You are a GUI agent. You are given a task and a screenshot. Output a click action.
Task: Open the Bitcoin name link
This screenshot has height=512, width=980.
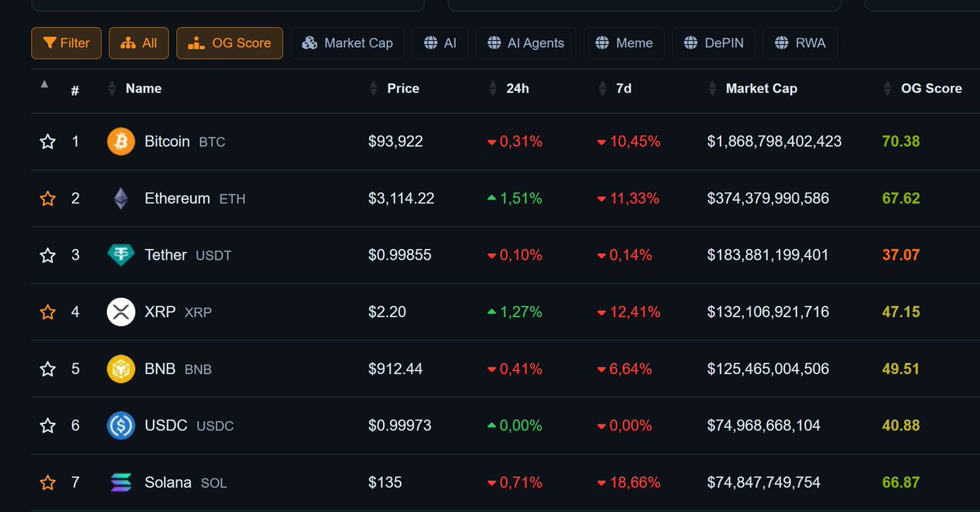[167, 141]
